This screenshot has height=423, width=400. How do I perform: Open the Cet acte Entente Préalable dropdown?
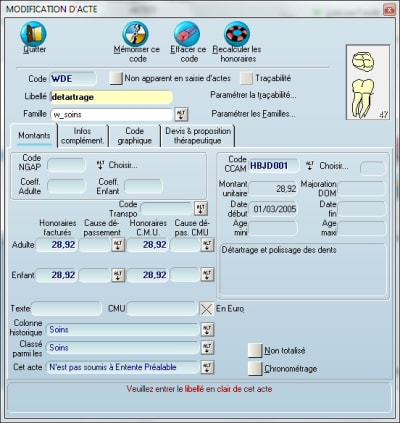click(207, 367)
